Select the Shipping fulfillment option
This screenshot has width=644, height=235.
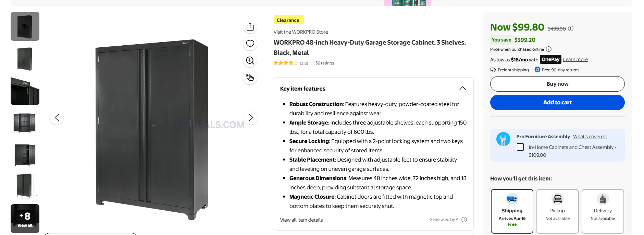tap(512, 211)
